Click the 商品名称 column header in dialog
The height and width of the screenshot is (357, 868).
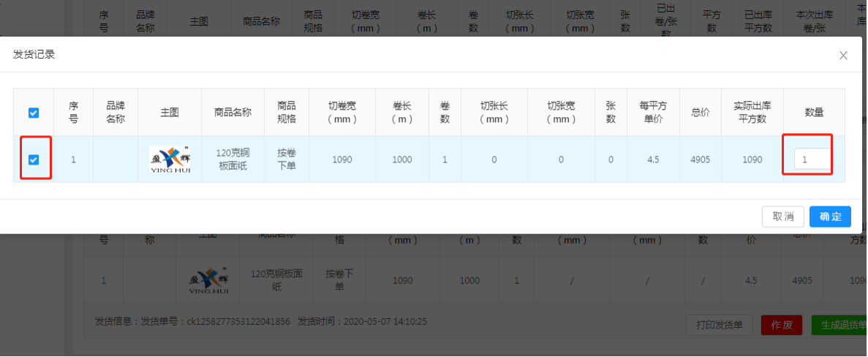coord(233,113)
